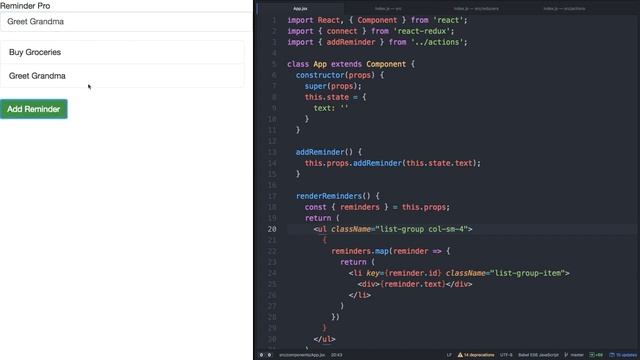Click the master git branch indicator
Viewport: 640px width, 360px height.
(574, 355)
